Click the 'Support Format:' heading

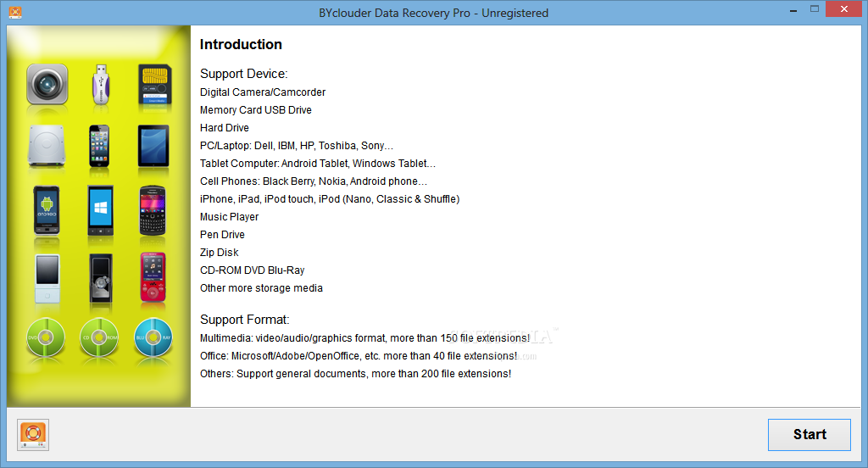tap(245, 320)
